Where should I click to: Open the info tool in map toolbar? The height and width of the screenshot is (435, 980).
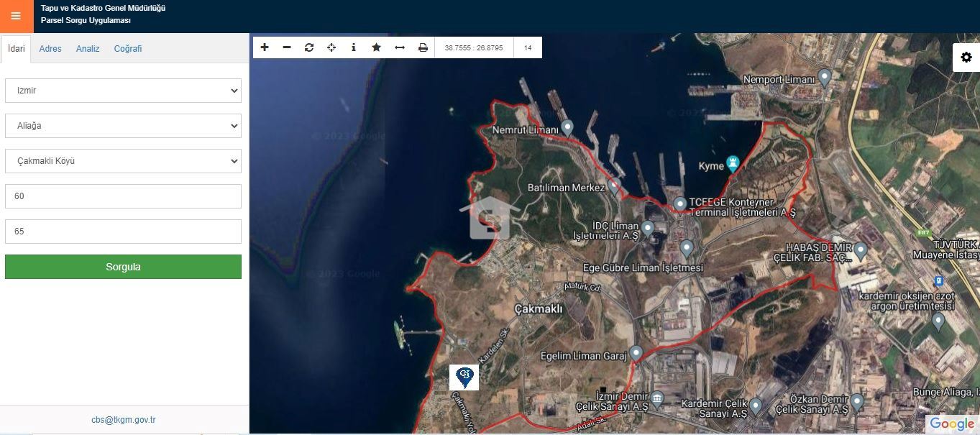354,47
